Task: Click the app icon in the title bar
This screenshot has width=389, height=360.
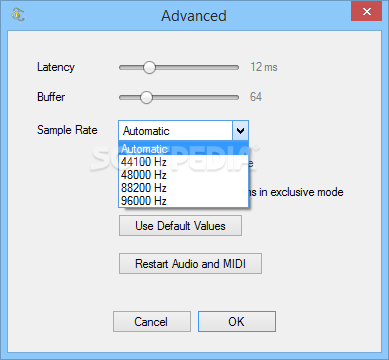Action: (x=18, y=15)
